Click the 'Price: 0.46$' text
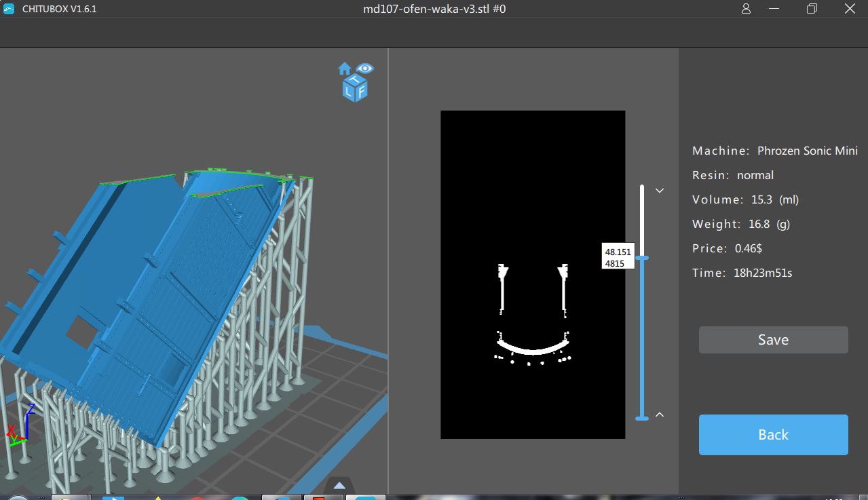The image size is (868, 500). point(727,248)
